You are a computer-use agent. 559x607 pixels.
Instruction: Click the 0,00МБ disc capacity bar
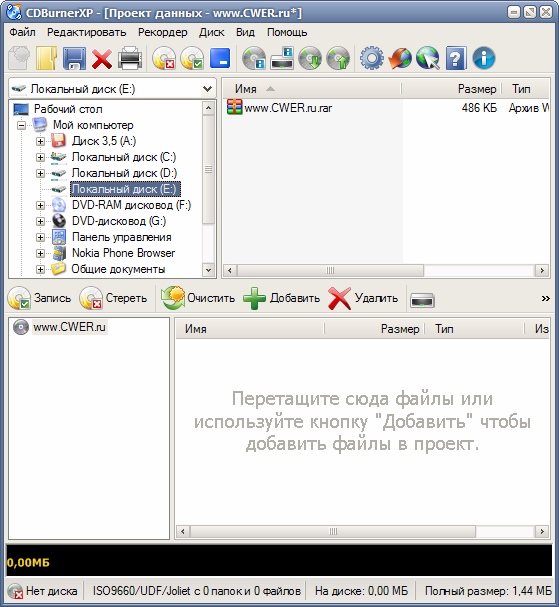(279, 561)
